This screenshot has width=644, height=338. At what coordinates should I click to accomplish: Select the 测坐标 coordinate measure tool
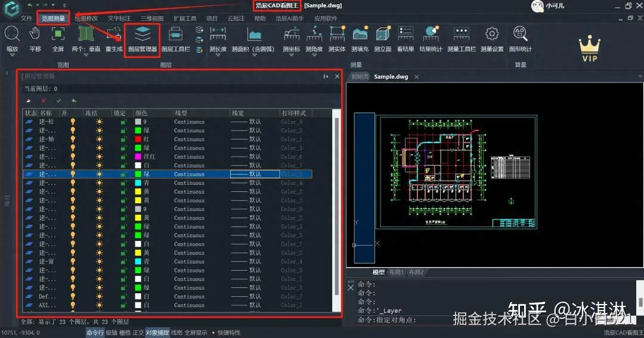click(292, 39)
